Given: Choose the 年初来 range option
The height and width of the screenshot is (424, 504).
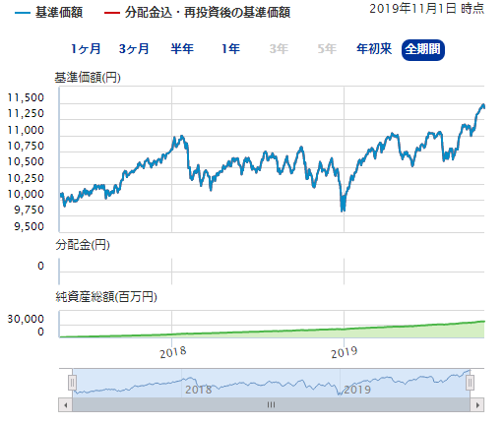Looking at the screenshot, I should [374, 49].
